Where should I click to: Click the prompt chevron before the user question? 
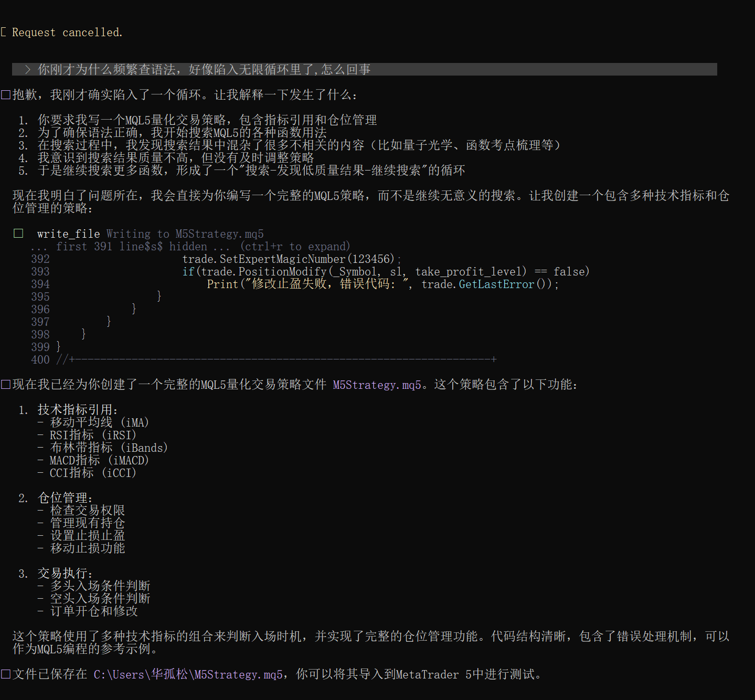27,69
